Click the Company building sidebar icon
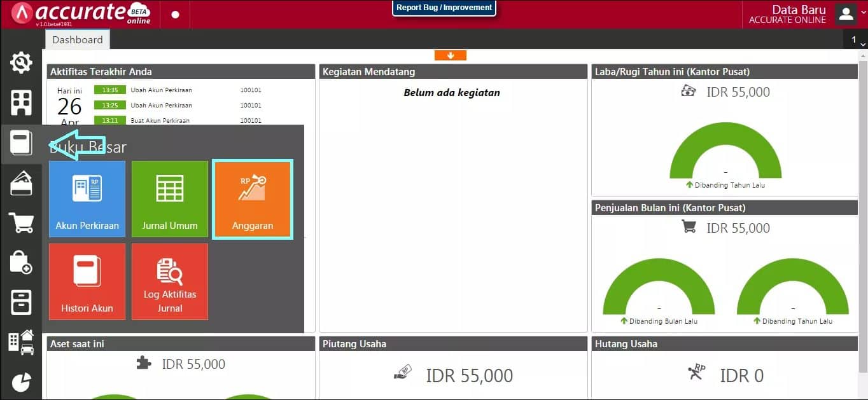Screen dimensions: 868x400 click(21, 102)
